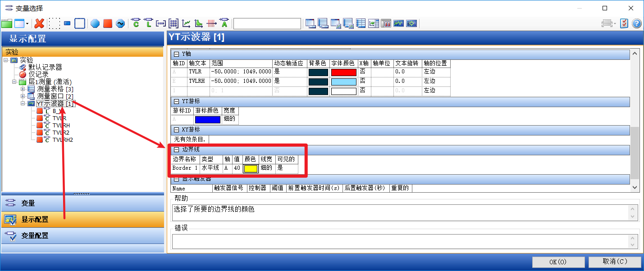644x271 pixels.
Task: Click the YT oscilloscope green wave icon
Action: coord(398,23)
